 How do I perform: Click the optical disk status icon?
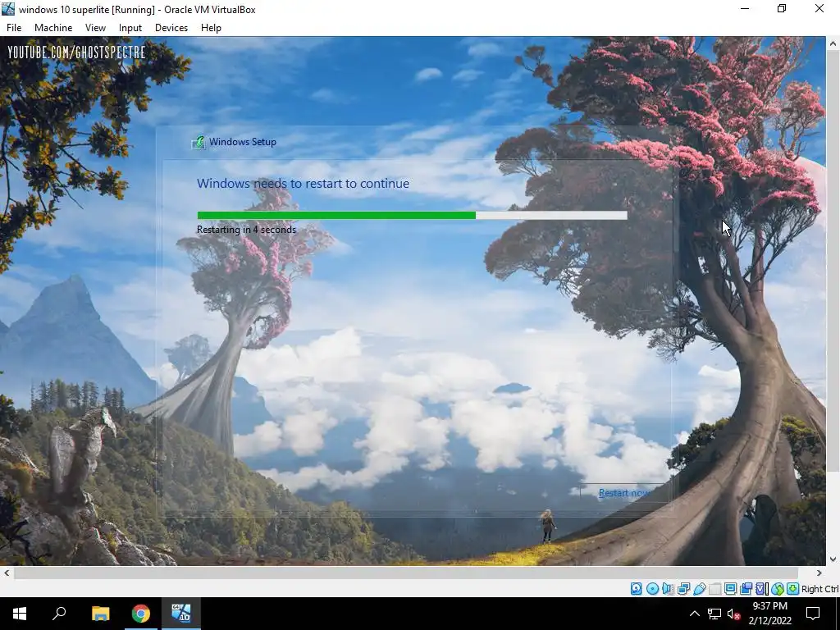click(652, 589)
